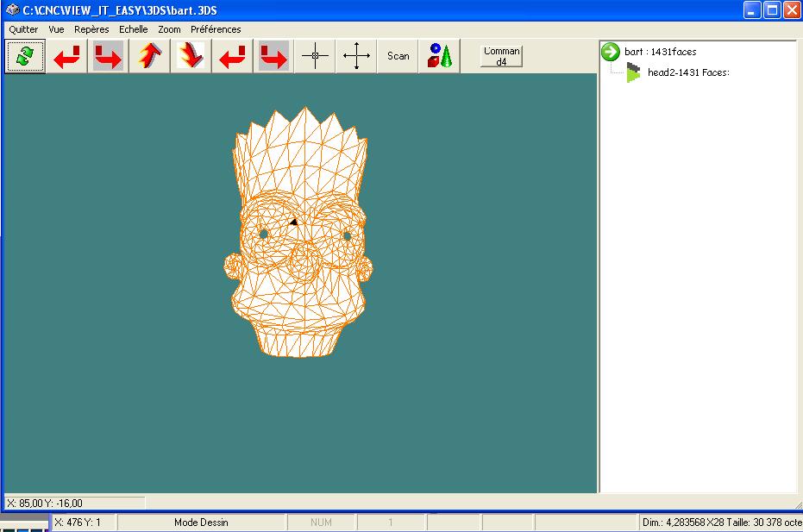Viewport: 803px width, 532px height.
Task: Click the Bart wireframe head model in the viewport
Action: (x=298, y=232)
